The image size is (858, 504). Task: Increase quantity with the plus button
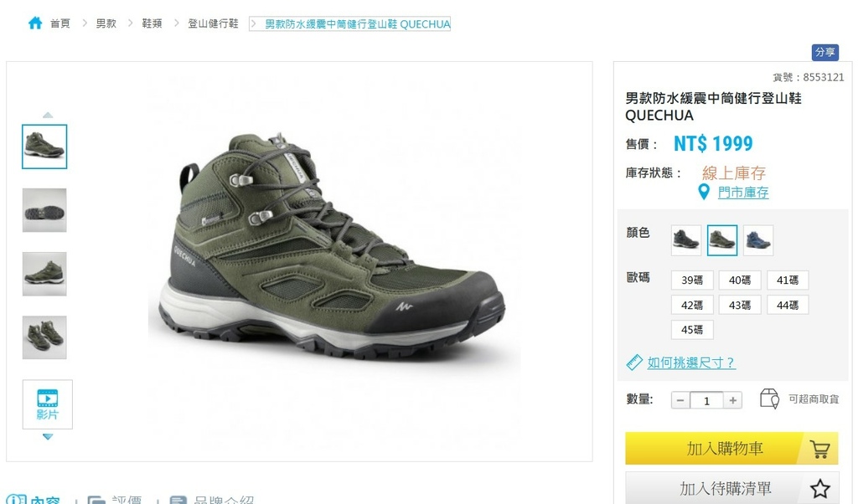coord(732,400)
